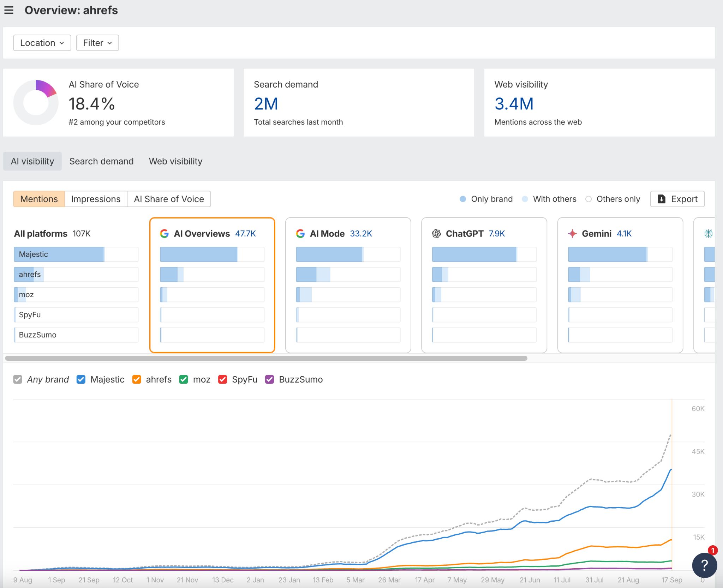Click the Google icon on the AI Overviews card
The image size is (723, 588).
(x=165, y=234)
